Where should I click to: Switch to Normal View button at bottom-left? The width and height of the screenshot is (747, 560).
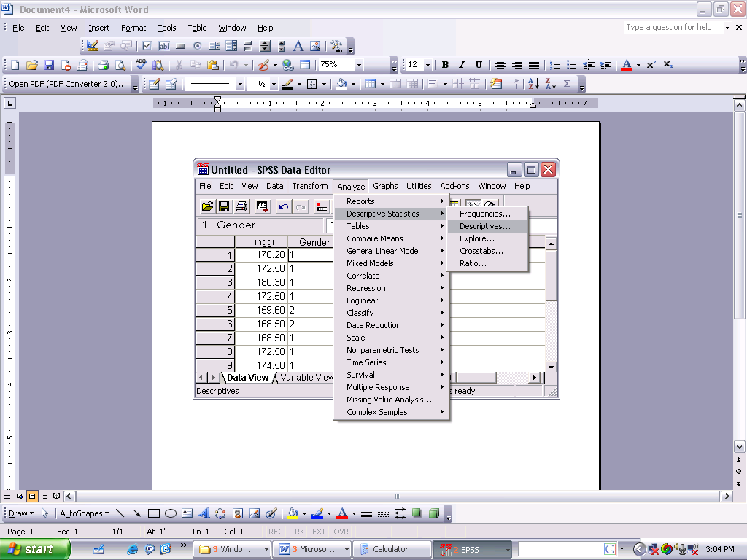point(7,496)
